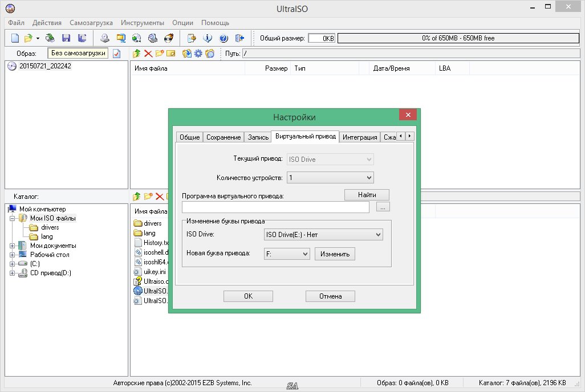Save the image with floppy icon
This screenshot has height=392, width=585.
point(66,38)
